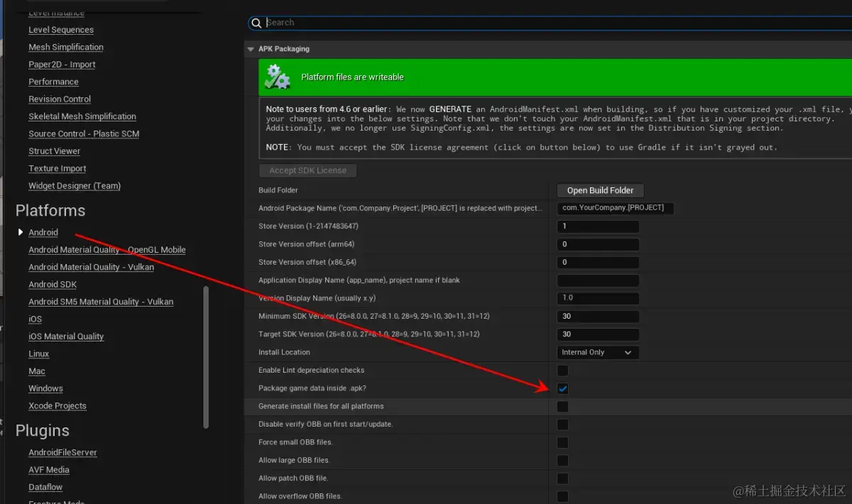Click the search magnifier icon

click(x=256, y=23)
